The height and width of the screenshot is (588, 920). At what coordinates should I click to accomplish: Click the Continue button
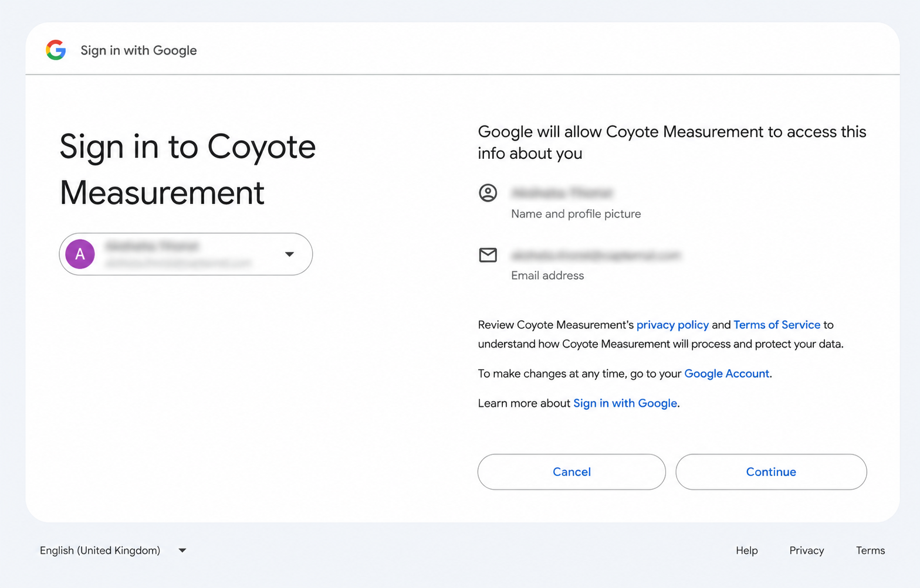click(x=771, y=472)
